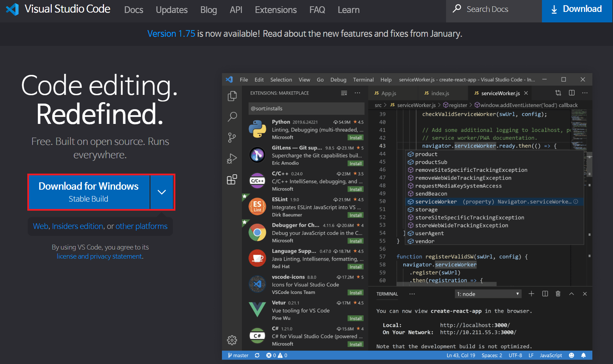
Task: Click the C/C++ extension icon
Action: point(257,181)
